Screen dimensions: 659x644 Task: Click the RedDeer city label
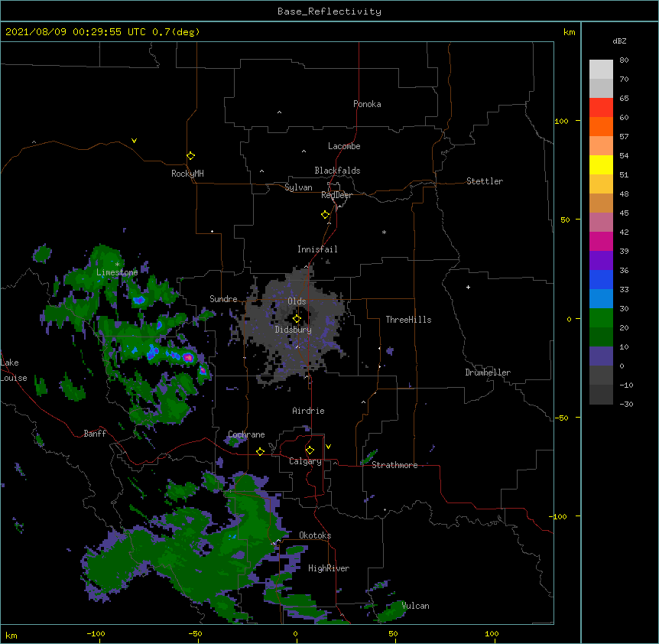click(336, 195)
